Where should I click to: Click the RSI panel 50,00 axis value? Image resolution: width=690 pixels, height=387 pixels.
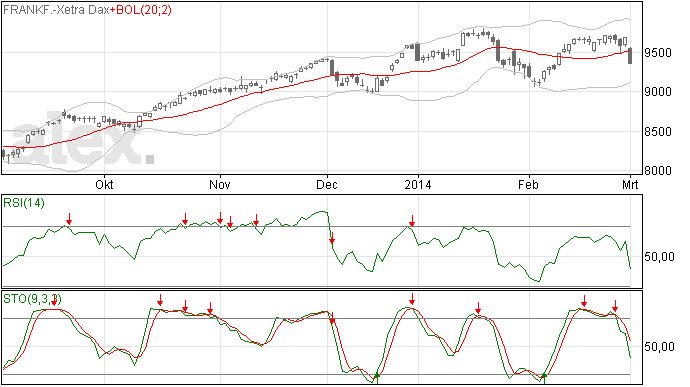click(x=659, y=257)
